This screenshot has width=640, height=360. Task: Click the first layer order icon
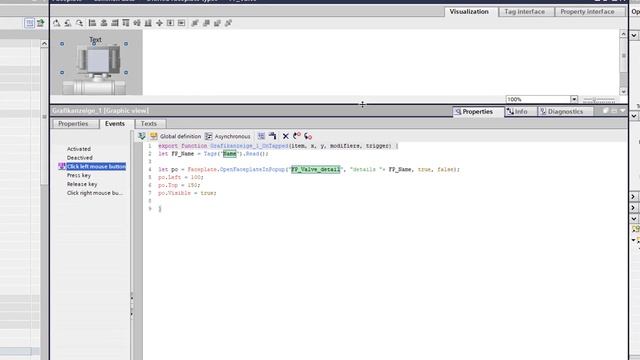tap(195, 23)
